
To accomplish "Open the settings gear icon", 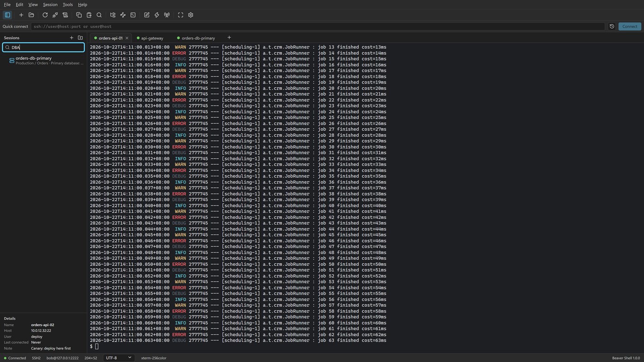I will point(191,15).
